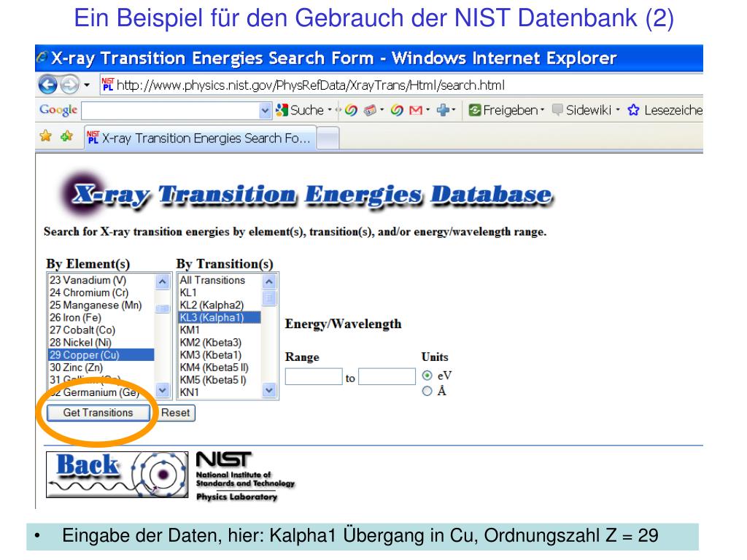Viewport: 747px width, 560px height.
Task: Select 25 Manganese (Mn) in element list
Action: 101,305
